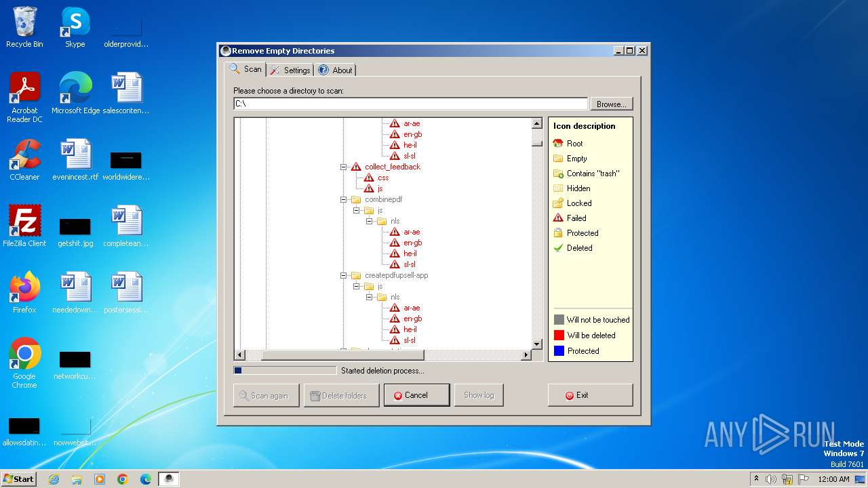Open evenincest.rtf document on desktop
868x488 pixels.
[75, 159]
